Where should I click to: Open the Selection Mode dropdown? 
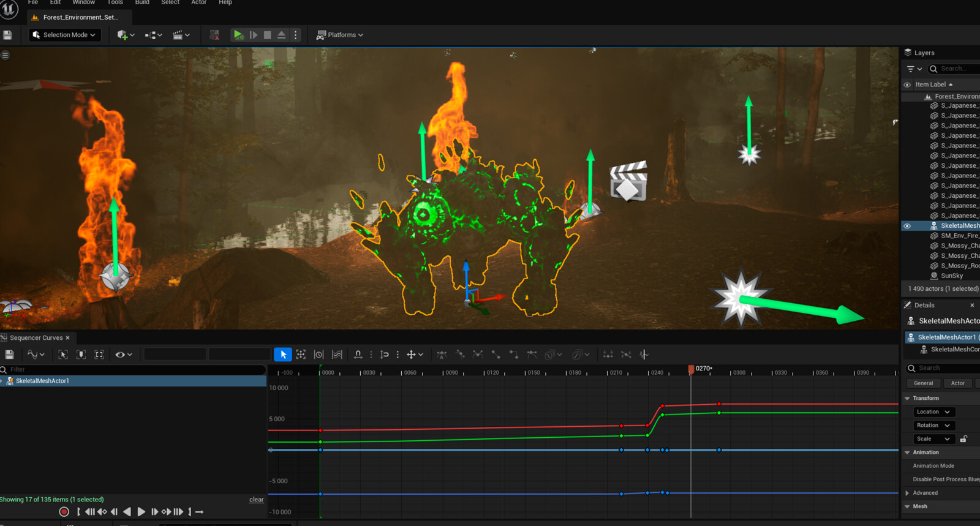(x=64, y=35)
